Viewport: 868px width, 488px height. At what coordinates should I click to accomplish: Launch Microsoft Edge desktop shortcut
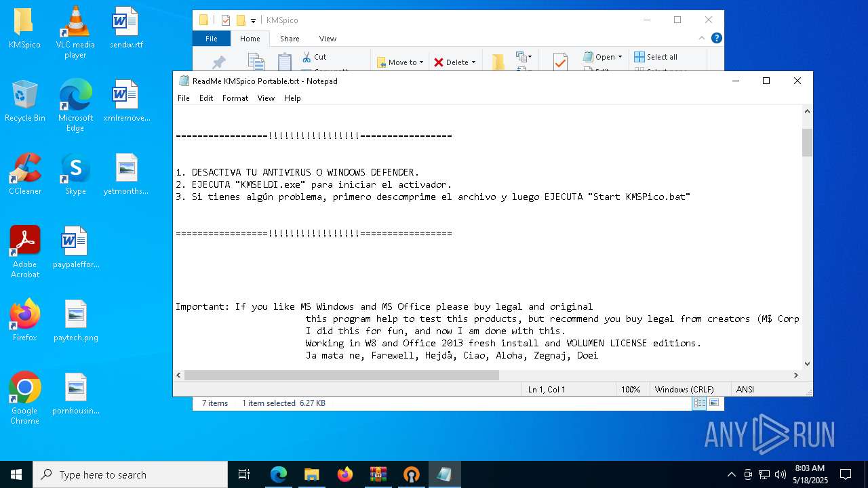point(75,106)
